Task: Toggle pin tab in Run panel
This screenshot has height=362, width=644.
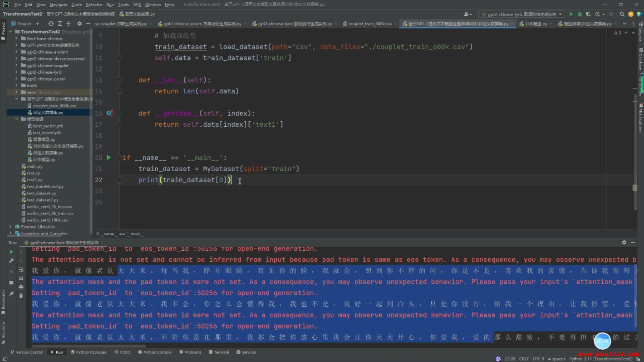Action: [x=11, y=294]
